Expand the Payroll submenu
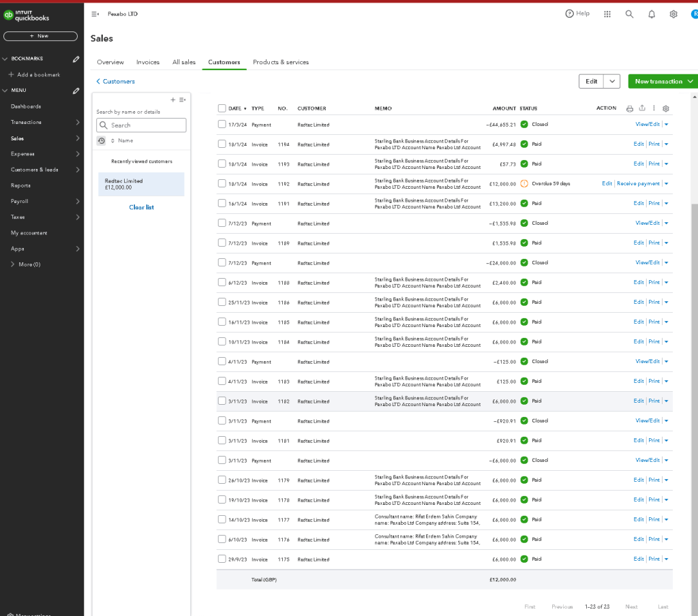The height and width of the screenshot is (616, 698). [x=78, y=201]
